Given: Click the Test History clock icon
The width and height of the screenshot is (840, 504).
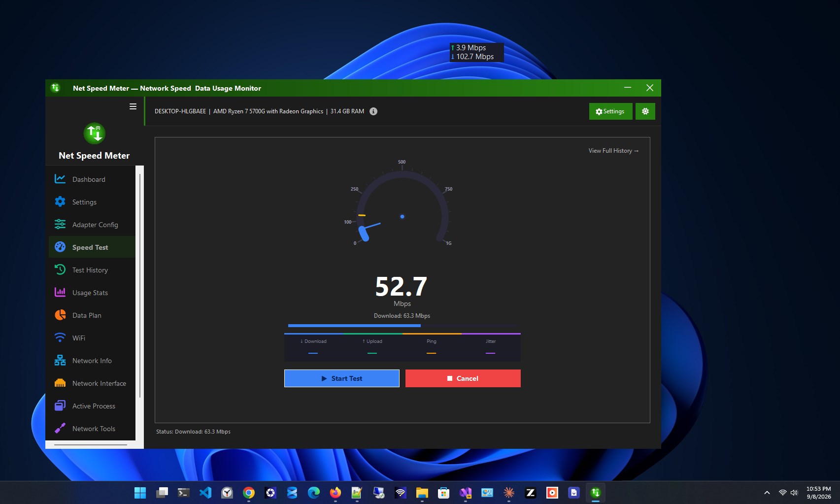Looking at the screenshot, I should 60,269.
